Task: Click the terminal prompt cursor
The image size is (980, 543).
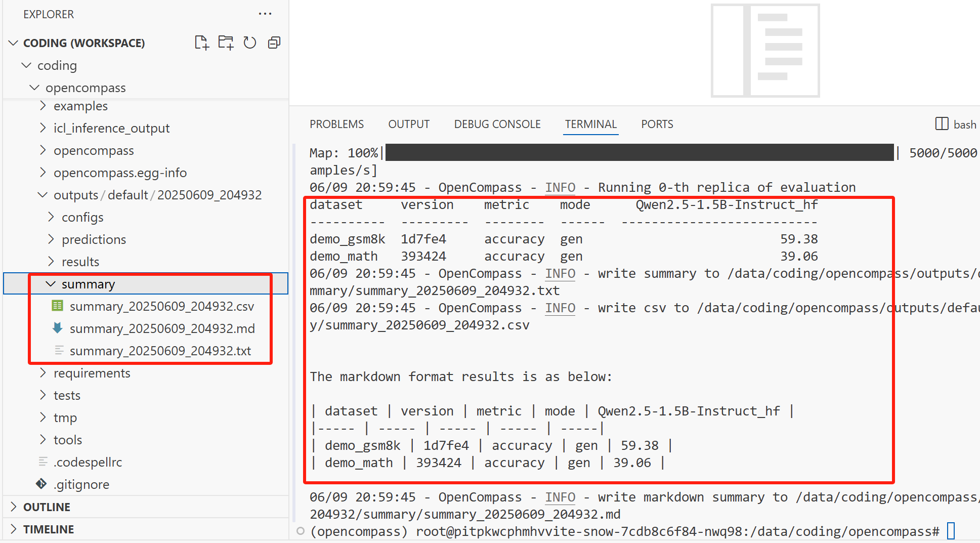Action: pyautogui.click(x=951, y=531)
